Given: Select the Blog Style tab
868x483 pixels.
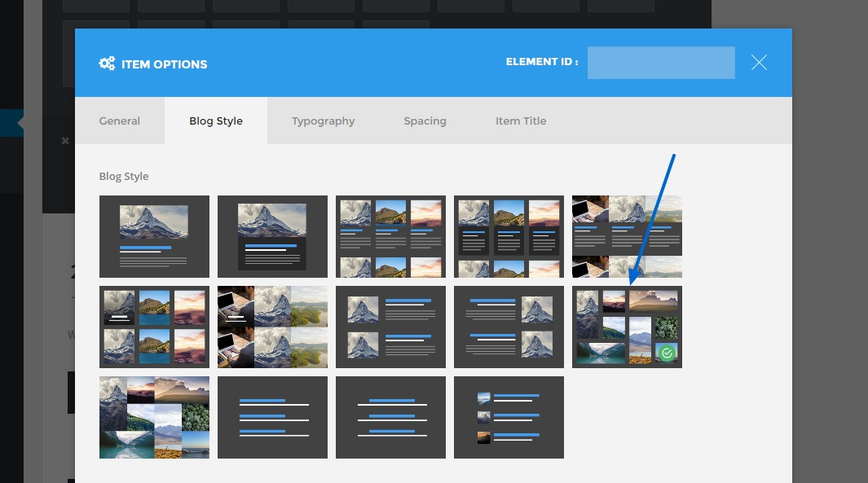Looking at the screenshot, I should (216, 121).
